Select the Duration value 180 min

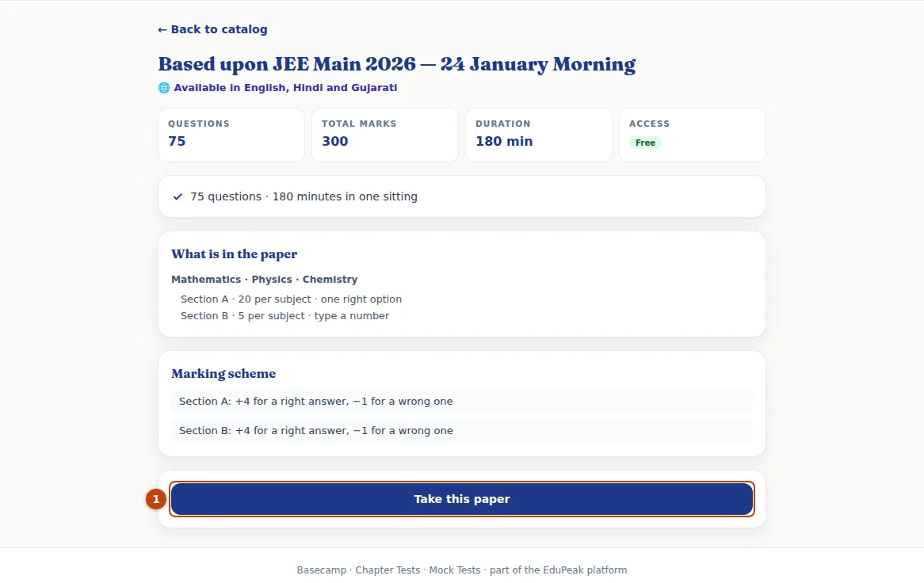point(504,141)
